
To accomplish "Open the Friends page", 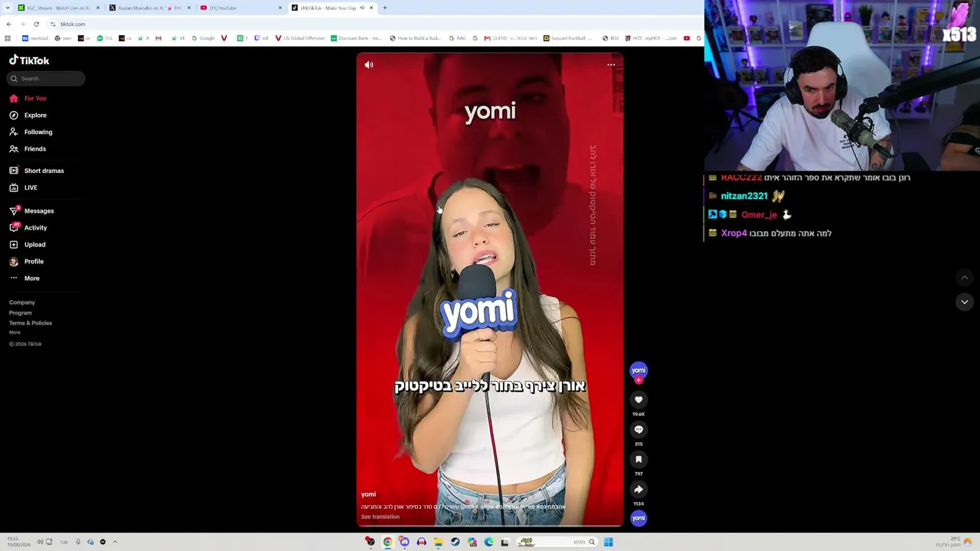I will point(28,148).
